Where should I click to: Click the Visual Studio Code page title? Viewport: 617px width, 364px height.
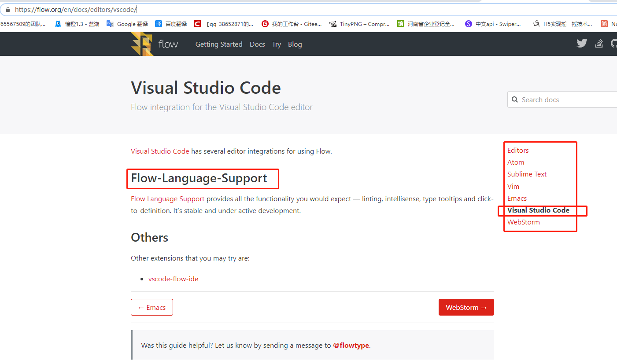coord(206,88)
